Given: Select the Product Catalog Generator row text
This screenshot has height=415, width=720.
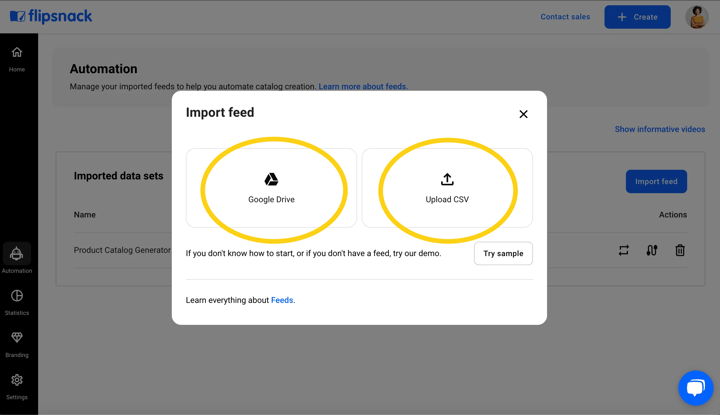Looking at the screenshot, I should (122, 250).
